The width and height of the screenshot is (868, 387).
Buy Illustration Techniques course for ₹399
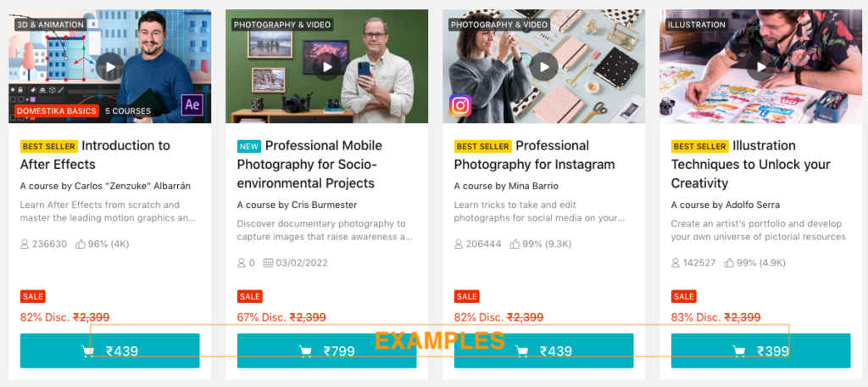(x=760, y=351)
